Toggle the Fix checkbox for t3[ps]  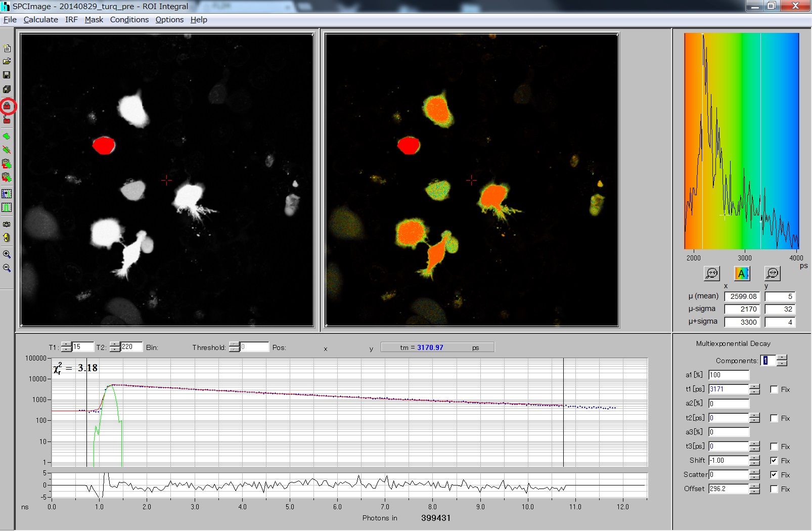[x=774, y=447]
